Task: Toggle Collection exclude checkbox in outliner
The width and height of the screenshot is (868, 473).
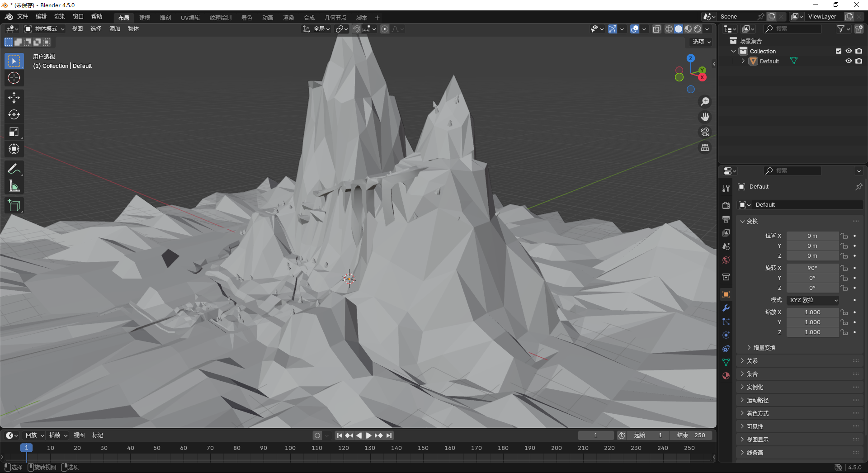Action: point(839,51)
